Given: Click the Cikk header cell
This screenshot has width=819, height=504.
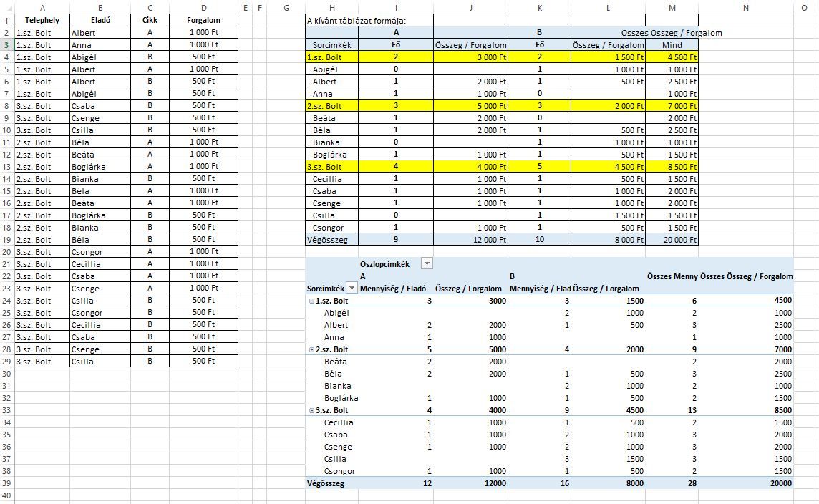Looking at the screenshot, I should 150,20.
